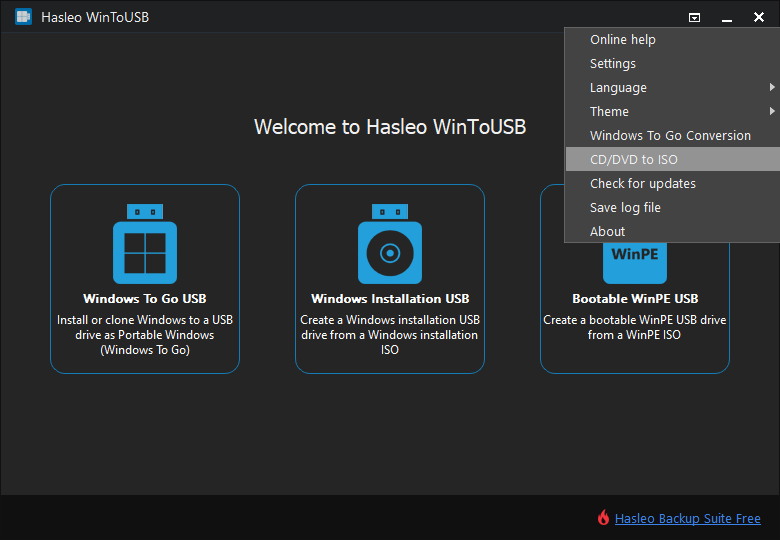
Task: Click the 'Create a bootable WinPE USB drive' description
Action: [635, 327]
